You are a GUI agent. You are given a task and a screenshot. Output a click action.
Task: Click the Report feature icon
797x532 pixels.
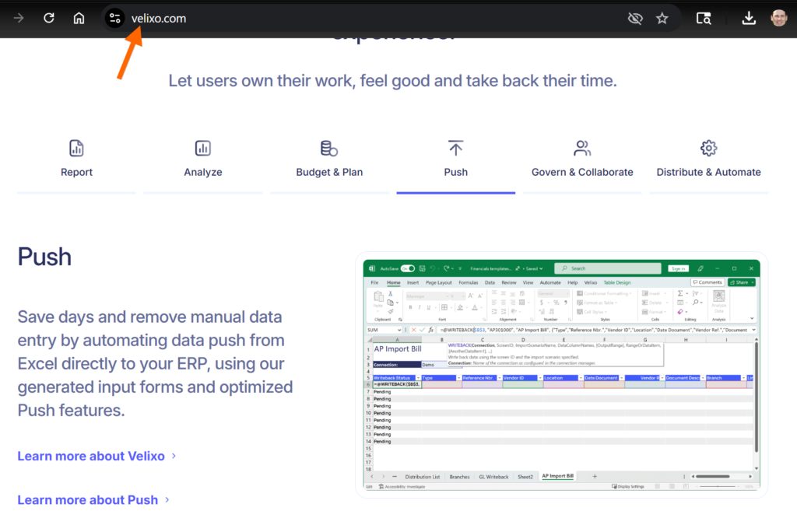click(76, 148)
